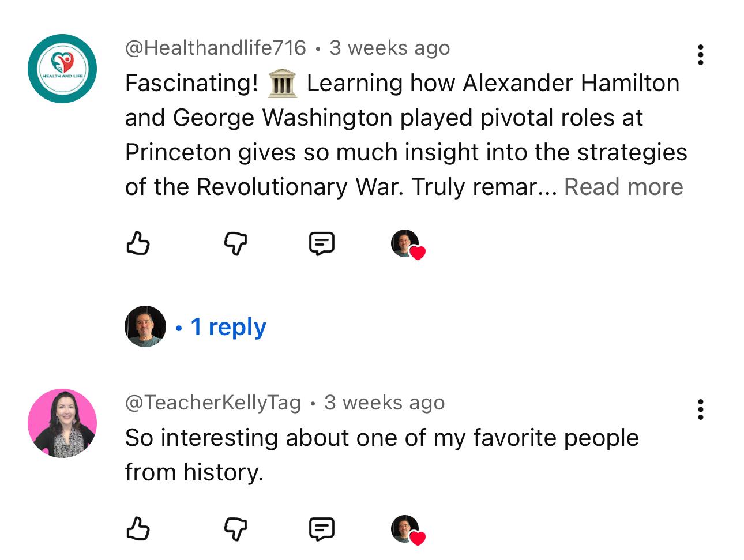The image size is (744, 560).
Task: Dislike the Healthandlife716 comment
Action: click(235, 243)
